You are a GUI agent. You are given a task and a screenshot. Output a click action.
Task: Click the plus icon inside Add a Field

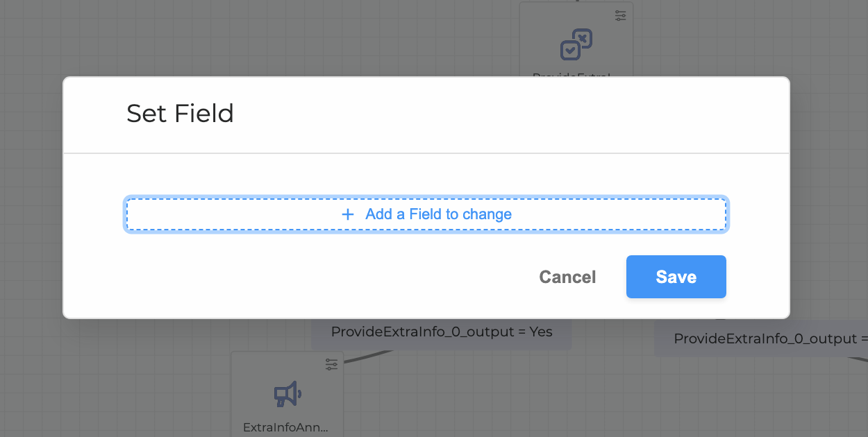click(347, 214)
